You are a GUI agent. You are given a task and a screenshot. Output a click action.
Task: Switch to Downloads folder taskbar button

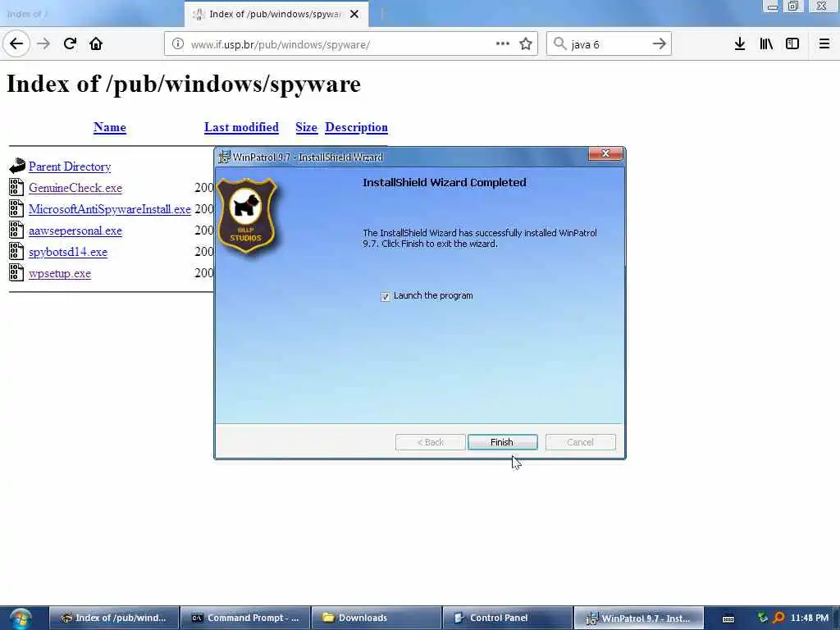[x=377, y=619]
